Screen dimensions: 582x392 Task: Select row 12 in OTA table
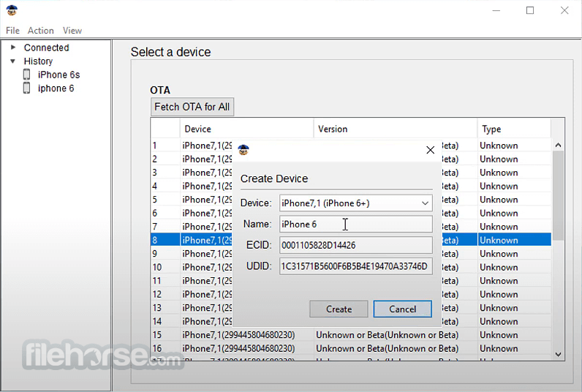point(351,295)
